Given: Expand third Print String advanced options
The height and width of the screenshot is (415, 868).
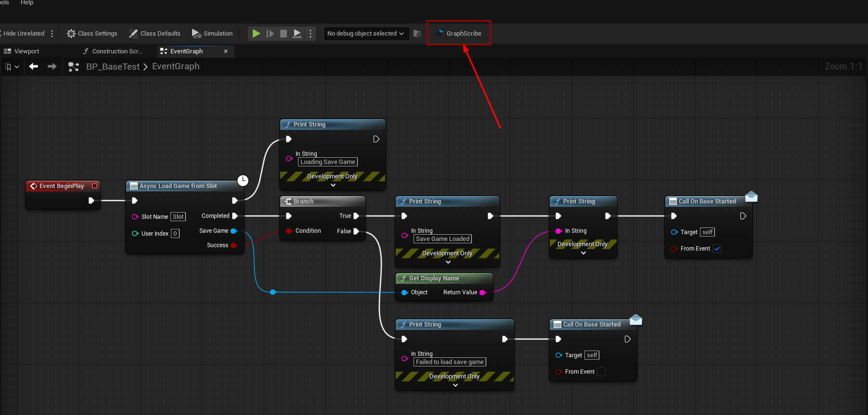Looking at the screenshot, I should click(x=583, y=253).
